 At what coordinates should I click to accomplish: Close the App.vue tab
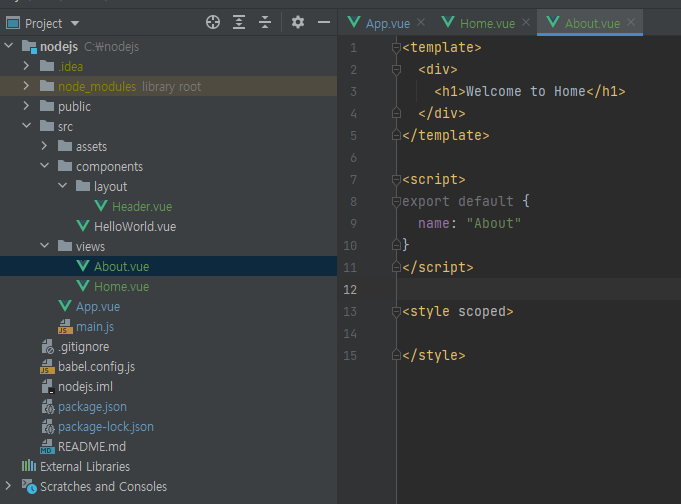coord(421,22)
